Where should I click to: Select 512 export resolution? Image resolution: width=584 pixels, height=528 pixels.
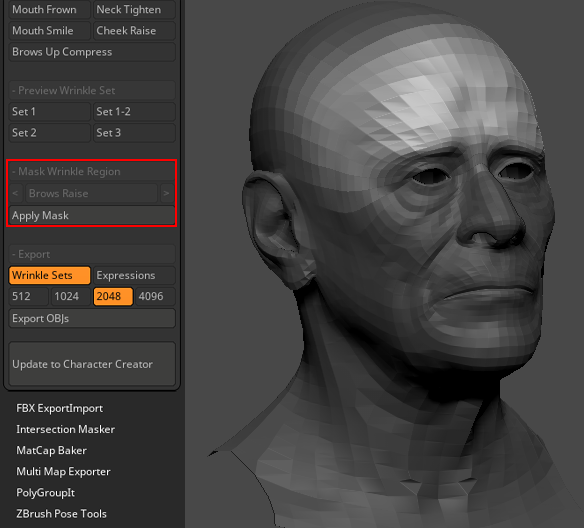tap(28, 296)
